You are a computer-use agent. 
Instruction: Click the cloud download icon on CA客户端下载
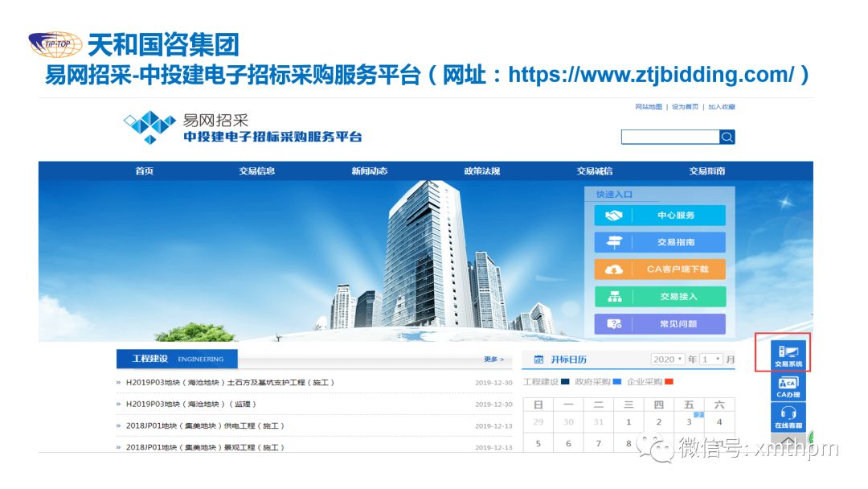(613, 269)
